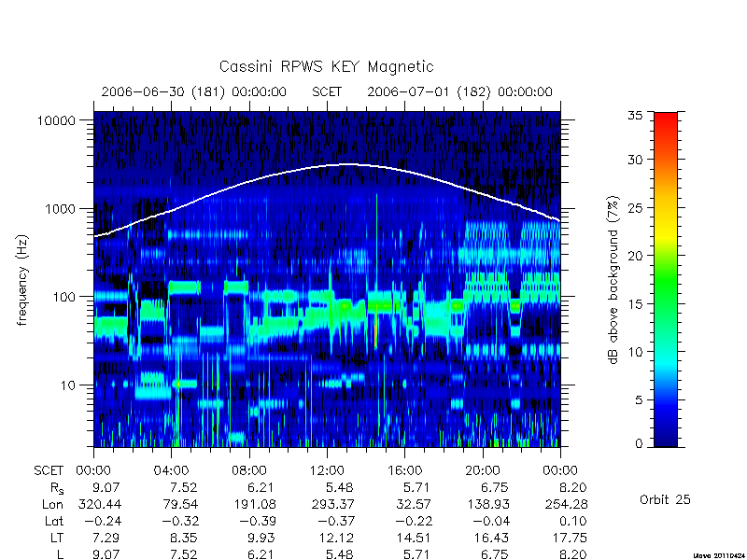Viewport: 747px width, 560px height.
Task: Click the green middle of the color bar
Action: point(666,280)
